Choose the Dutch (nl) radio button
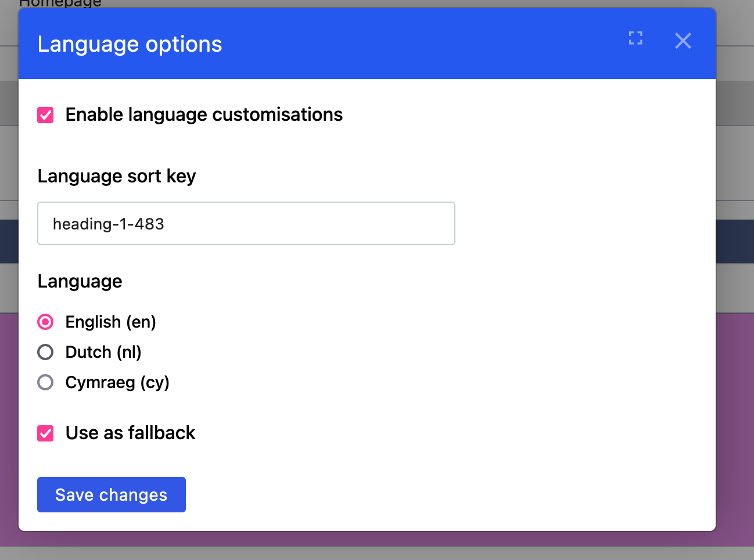Screen dimensions: 754x560 (x=45, y=352)
